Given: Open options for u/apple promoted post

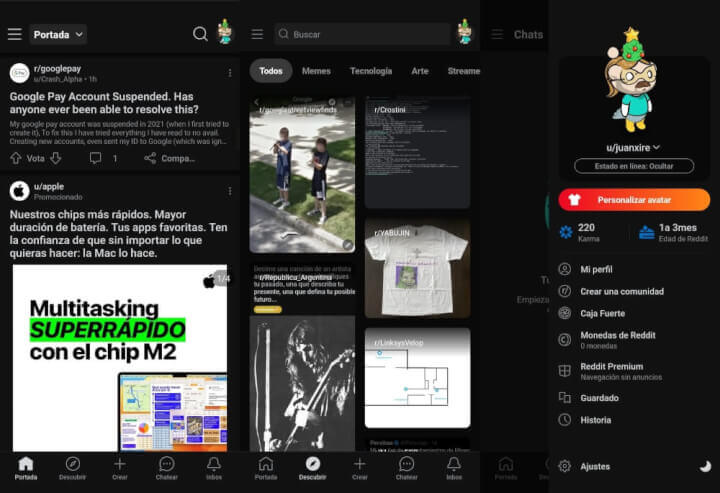Looking at the screenshot, I should (230, 191).
